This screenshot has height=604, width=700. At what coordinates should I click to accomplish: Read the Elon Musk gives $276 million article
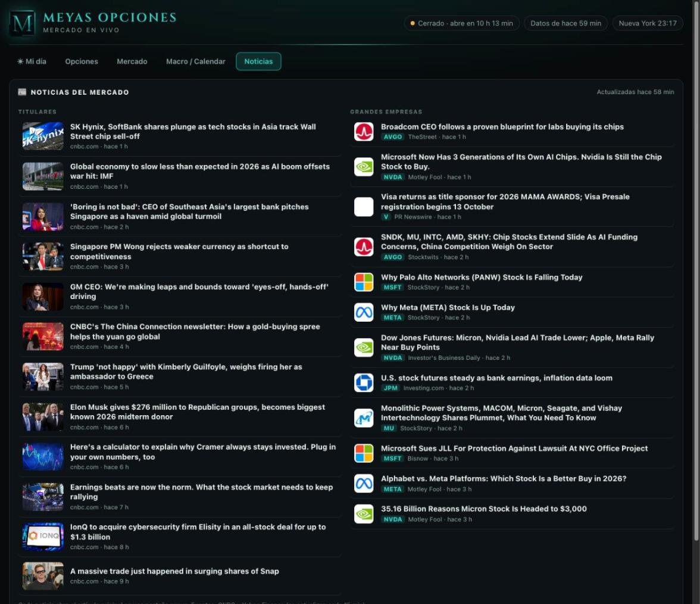pyautogui.click(x=198, y=412)
